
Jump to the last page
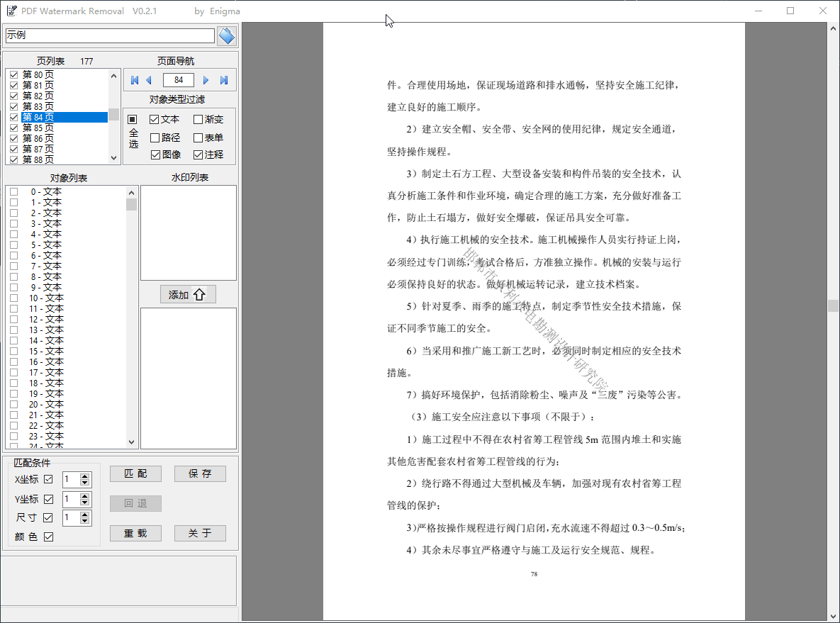[224, 80]
